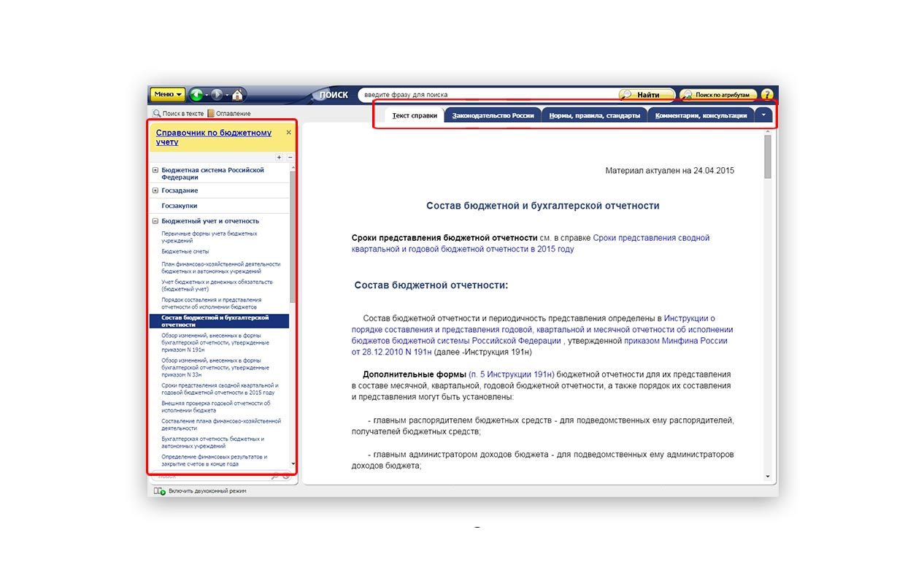The width and height of the screenshot is (924, 570).
Task: Open Первичные формы учета бюджетных учреждений
Action: (x=209, y=237)
